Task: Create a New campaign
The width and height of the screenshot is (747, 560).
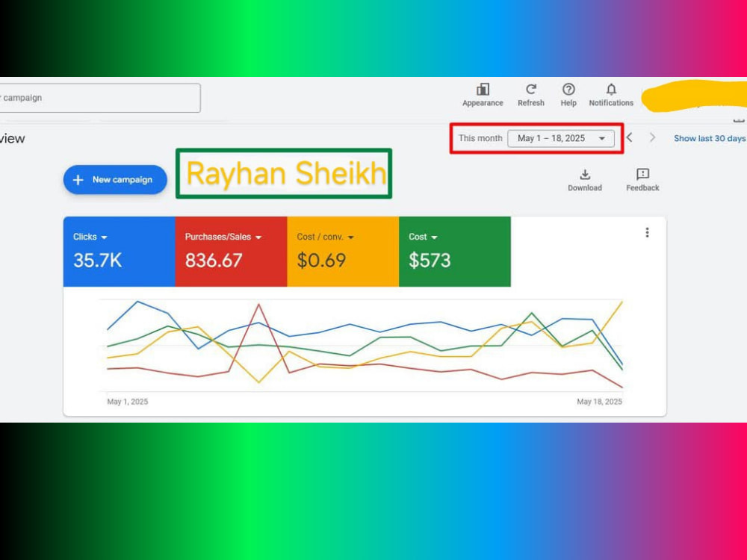Action: [x=115, y=179]
